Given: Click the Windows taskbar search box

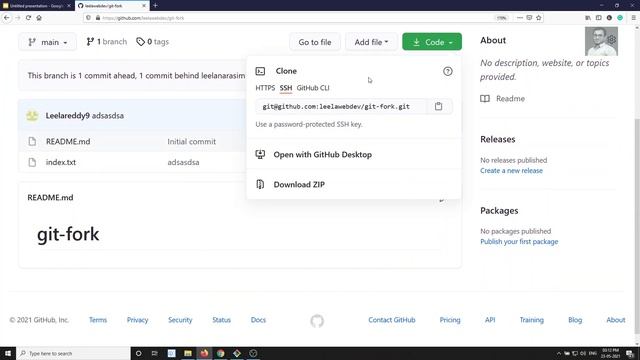Looking at the screenshot, I should click(73, 353).
